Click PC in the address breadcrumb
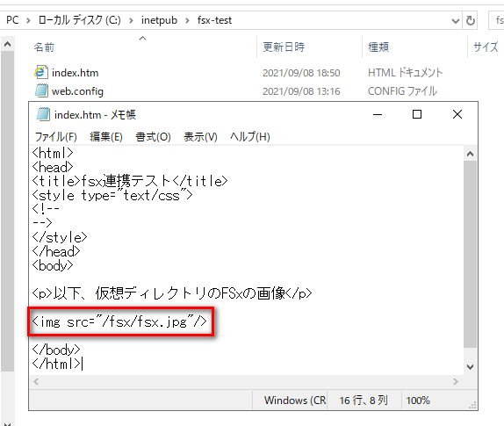The height and width of the screenshot is (426, 504). click(x=12, y=20)
